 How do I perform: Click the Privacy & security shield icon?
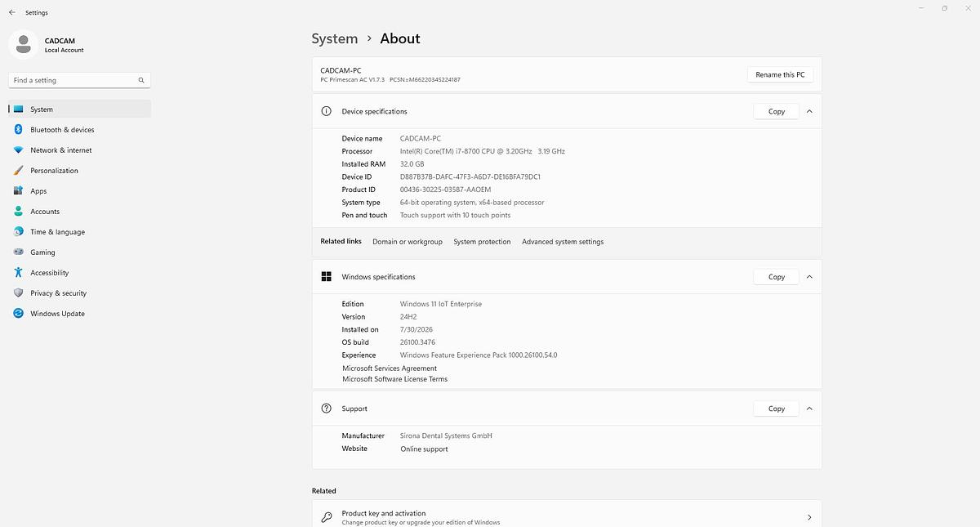tap(18, 293)
